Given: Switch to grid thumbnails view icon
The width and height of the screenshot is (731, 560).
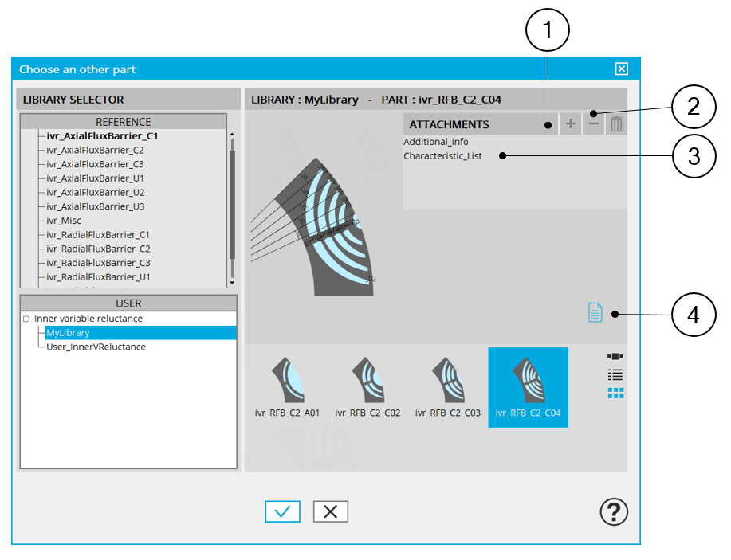Looking at the screenshot, I should pyautogui.click(x=615, y=393).
